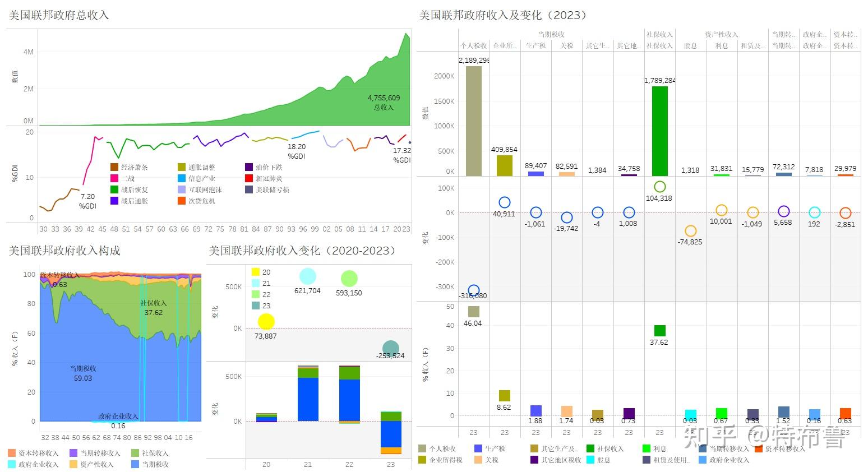Select the 73,887 yellow bubble

click(266, 322)
